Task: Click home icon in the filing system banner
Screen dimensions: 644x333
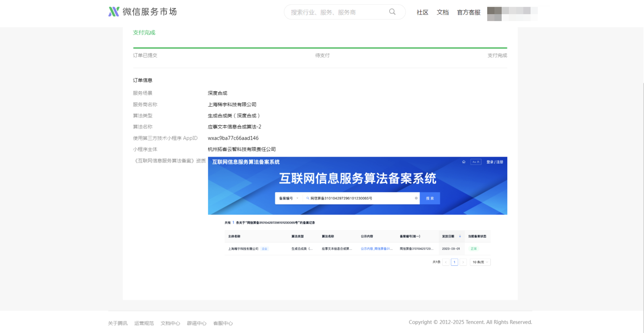Action: pos(464,162)
